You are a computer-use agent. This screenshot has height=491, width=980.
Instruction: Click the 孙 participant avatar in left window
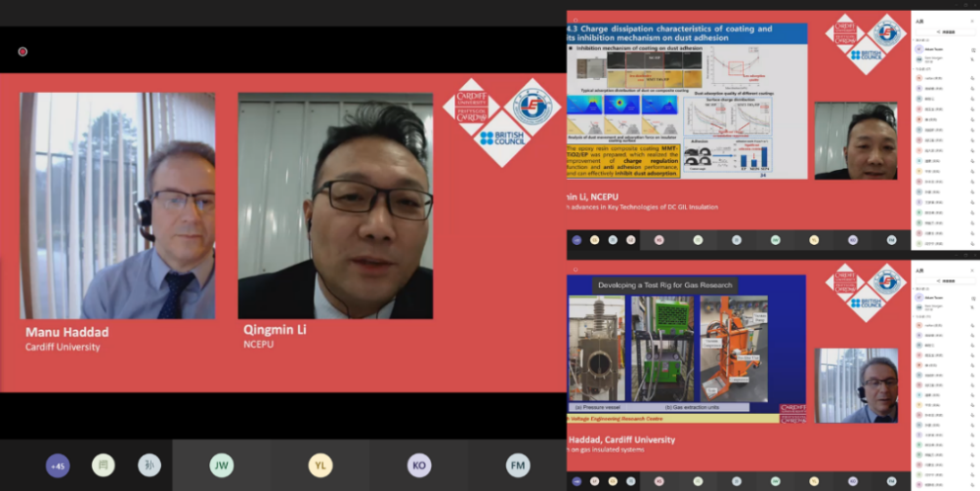(149, 466)
